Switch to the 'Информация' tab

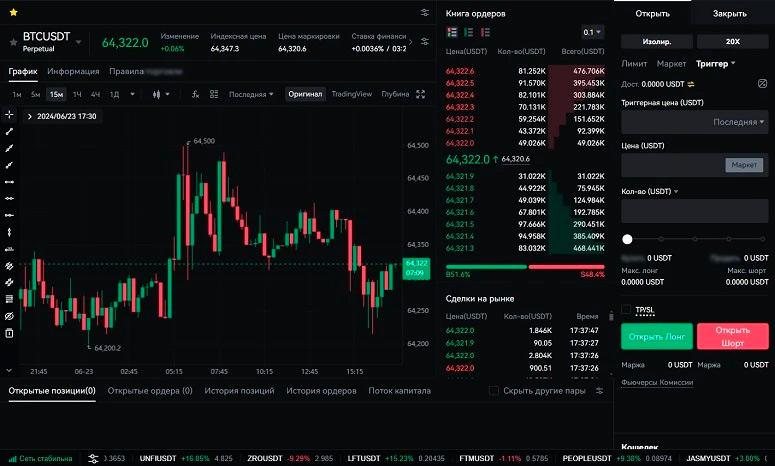[x=73, y=71]
